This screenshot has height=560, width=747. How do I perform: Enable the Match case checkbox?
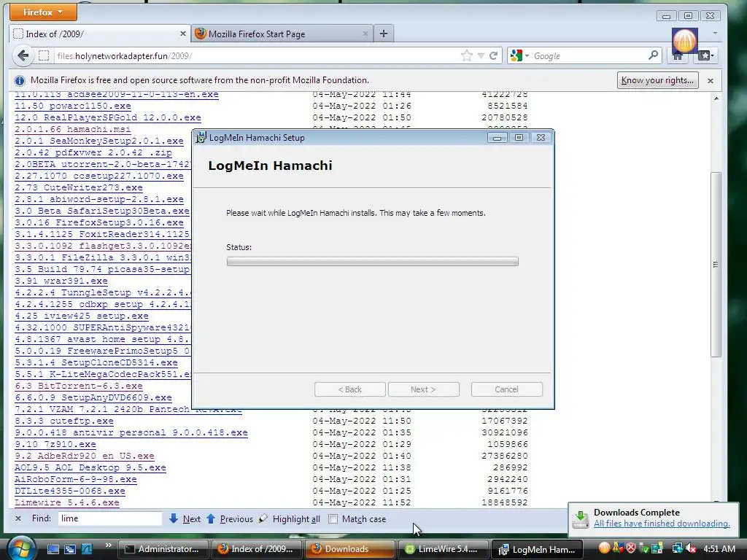click(333, 519)
